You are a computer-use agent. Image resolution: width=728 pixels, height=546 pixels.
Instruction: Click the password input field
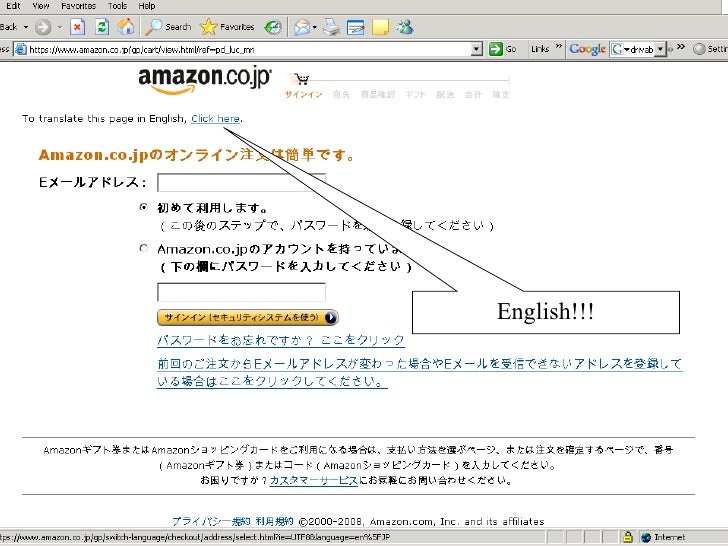tap(241, 292)
